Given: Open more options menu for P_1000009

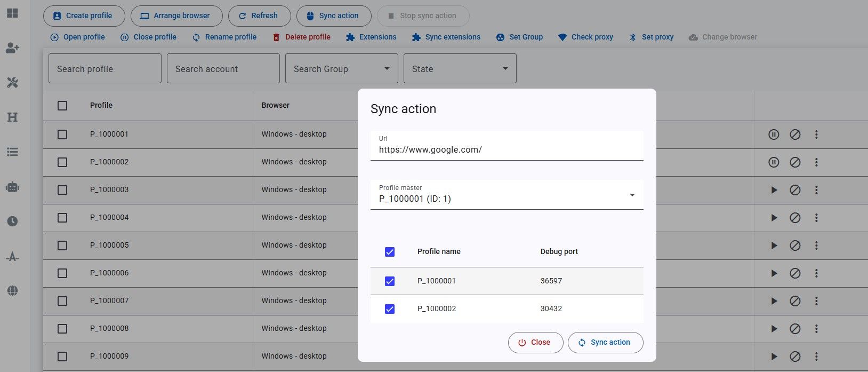Looking at the screenshot, I should (816, 357).
